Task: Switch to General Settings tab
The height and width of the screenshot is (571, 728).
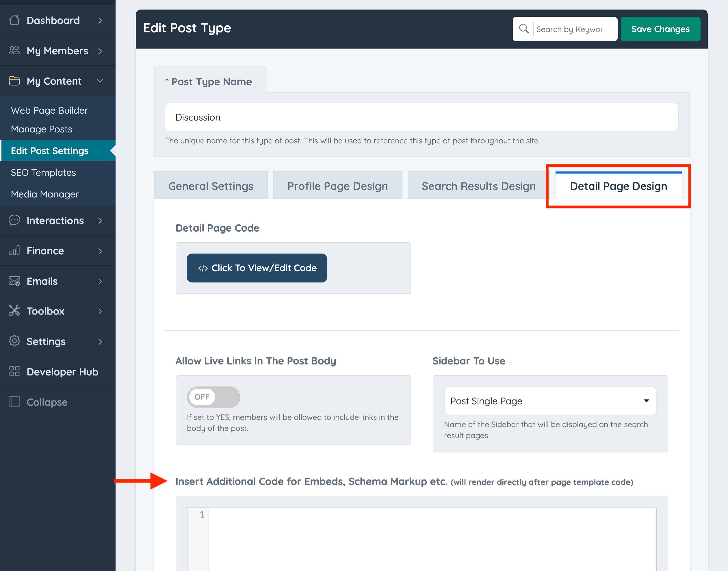Action: pyautogui.click(x=211, y=186)
